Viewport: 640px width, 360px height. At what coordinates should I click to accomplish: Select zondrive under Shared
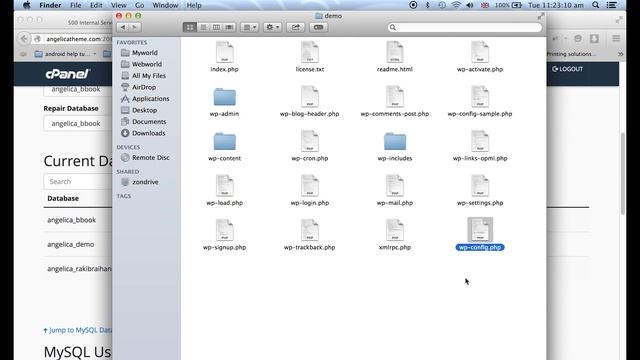pos(146,182)
